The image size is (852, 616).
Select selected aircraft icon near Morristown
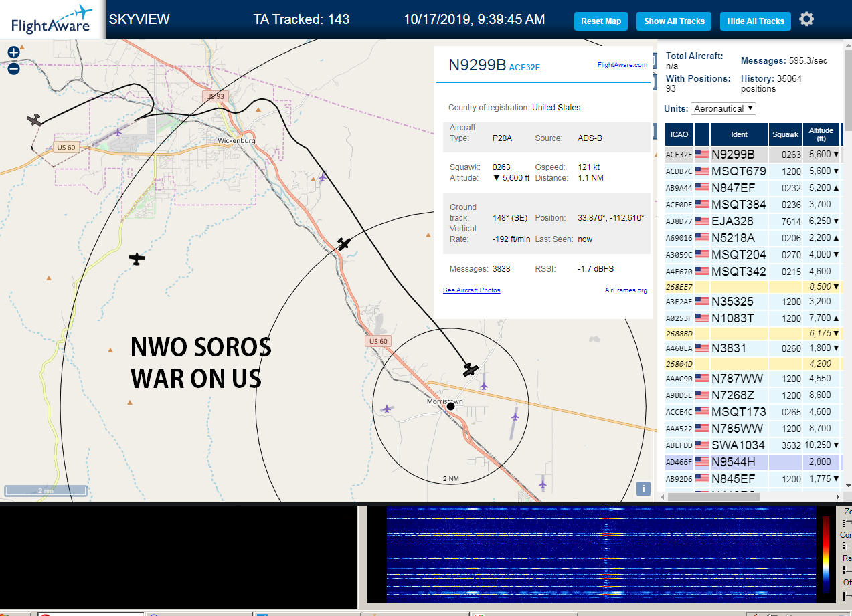tap(471, 369)
